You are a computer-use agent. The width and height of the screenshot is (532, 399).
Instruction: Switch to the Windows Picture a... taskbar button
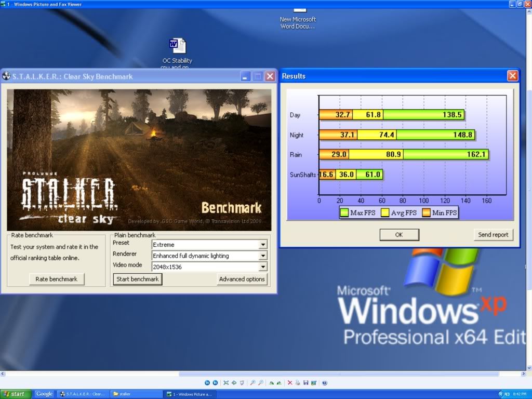pos(190,394)
